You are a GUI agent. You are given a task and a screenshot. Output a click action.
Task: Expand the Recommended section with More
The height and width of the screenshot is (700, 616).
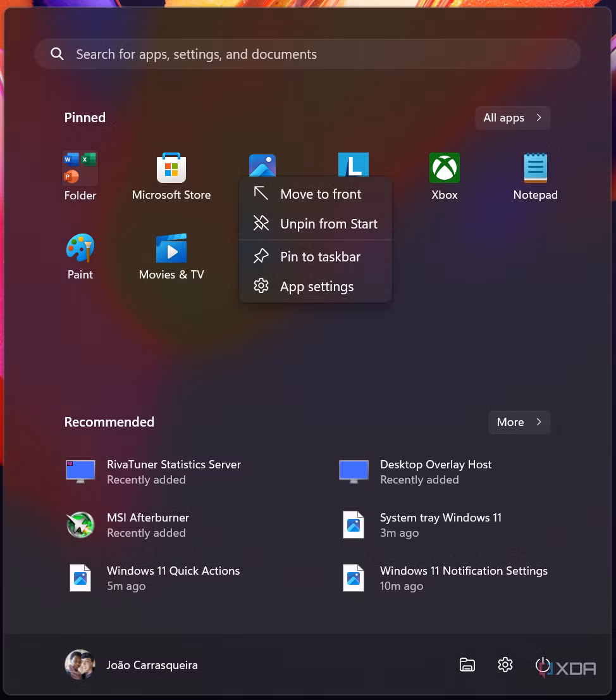click(519, 422)
